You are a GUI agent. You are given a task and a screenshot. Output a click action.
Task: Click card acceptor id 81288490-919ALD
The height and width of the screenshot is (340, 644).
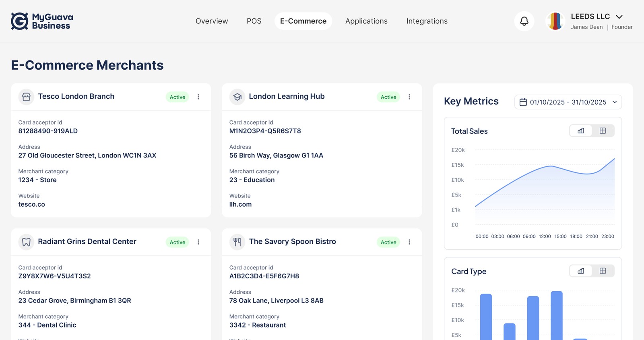click(48, 131)
